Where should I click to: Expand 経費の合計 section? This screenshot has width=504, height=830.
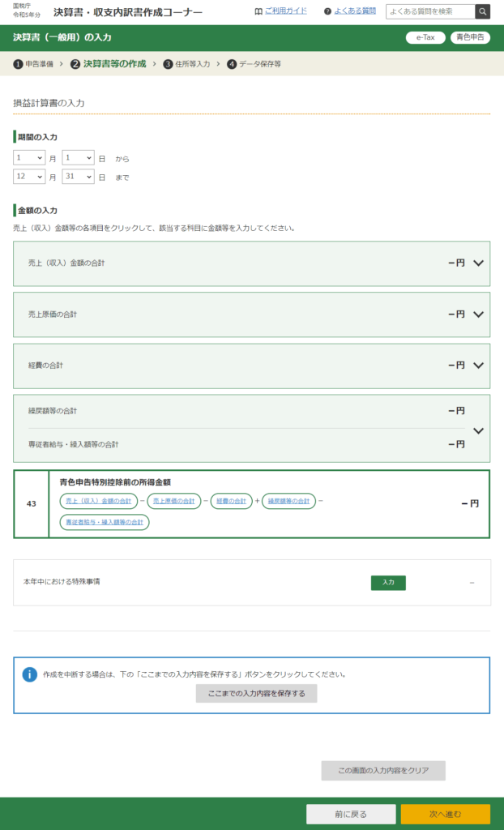[x=478, y=366]
